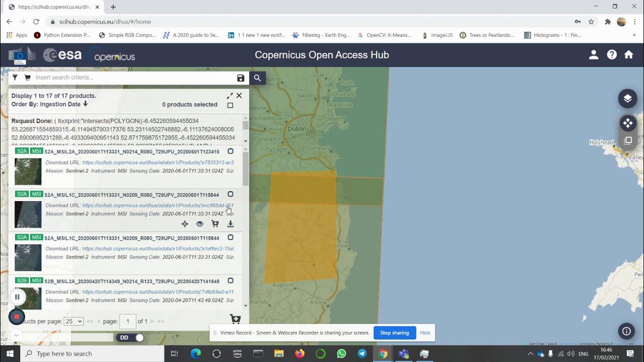This screenshot has width=644, height=362.
Task: Open the map layers switcher
Action: [627, 99]
